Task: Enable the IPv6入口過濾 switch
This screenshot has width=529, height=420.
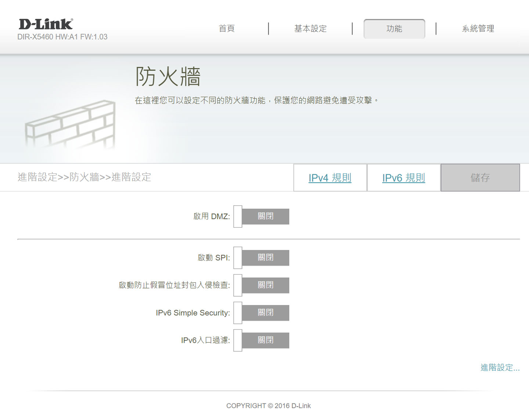Action: [261, 340]
